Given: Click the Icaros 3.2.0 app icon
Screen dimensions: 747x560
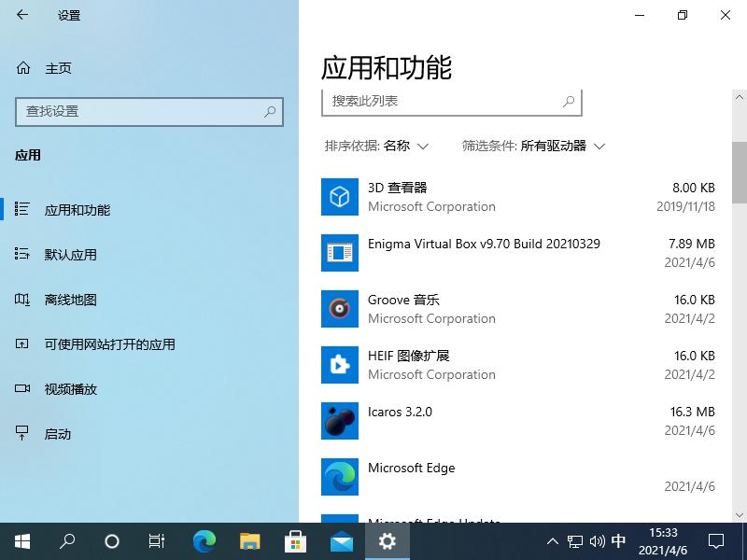Looking at the screenshot, I should pyautogui.click(x=340, y=421).
